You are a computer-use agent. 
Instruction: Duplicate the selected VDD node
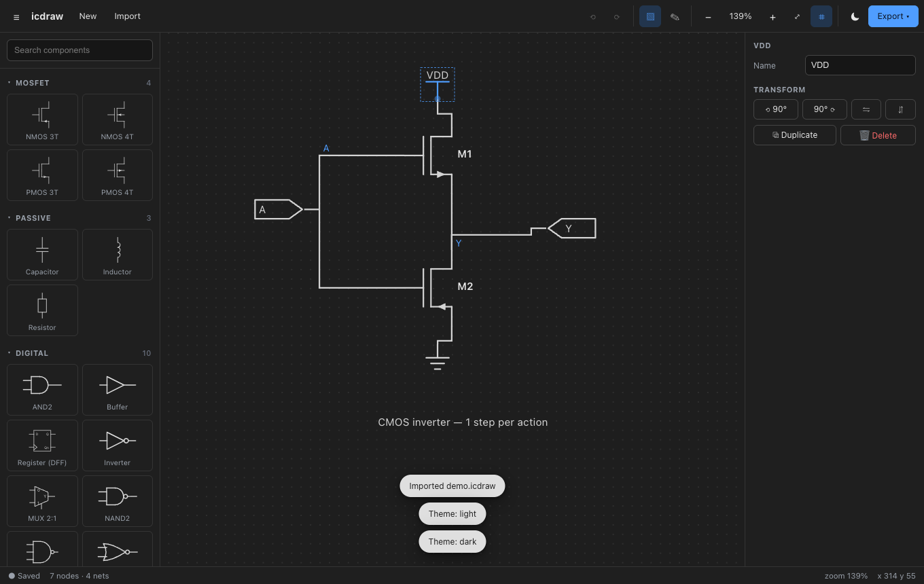click(795, 135)
